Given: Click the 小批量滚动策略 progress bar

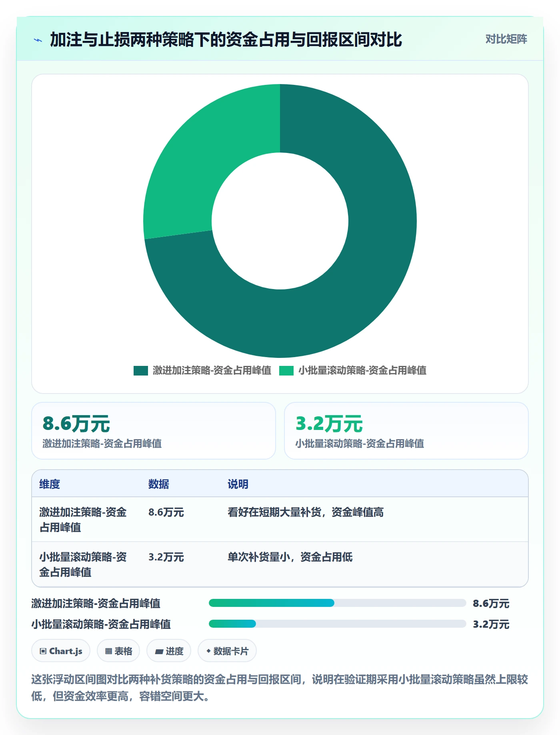Looking at the screenshot, I should [x=337, y=624].
